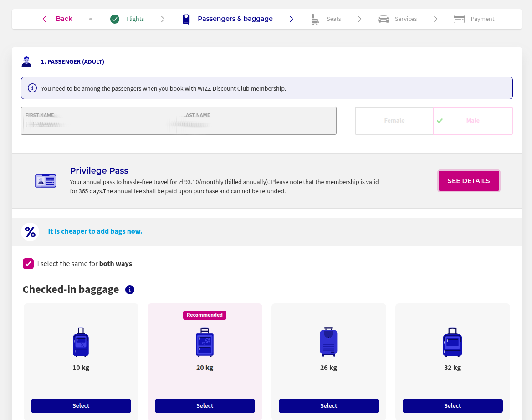The image size is (532, 420).
Task: Click the 32 kg suitcase icon
Action: (x=453, y=342)
